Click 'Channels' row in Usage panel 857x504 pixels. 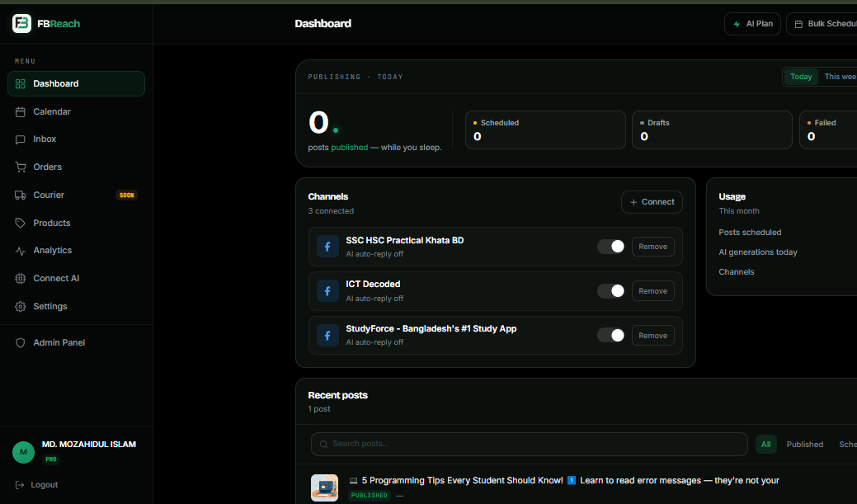click(737, 271)
